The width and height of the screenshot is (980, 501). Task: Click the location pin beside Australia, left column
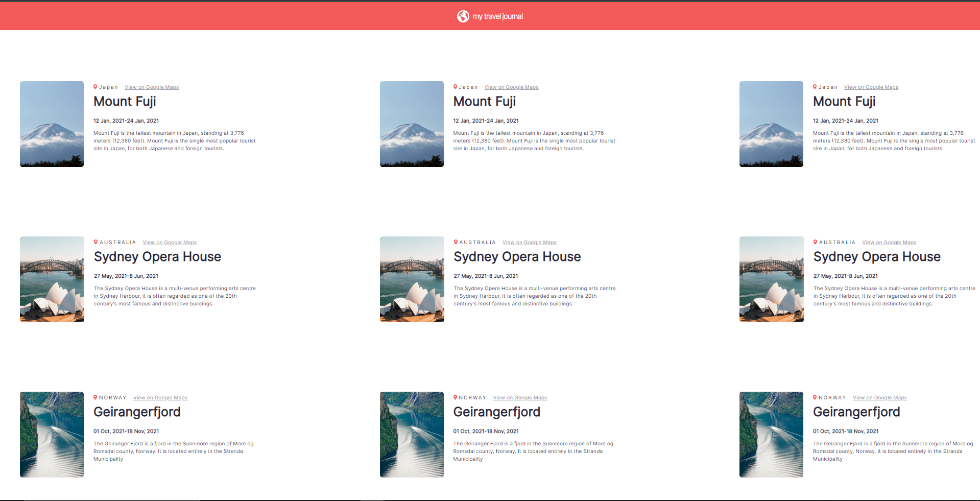point(96,242)
